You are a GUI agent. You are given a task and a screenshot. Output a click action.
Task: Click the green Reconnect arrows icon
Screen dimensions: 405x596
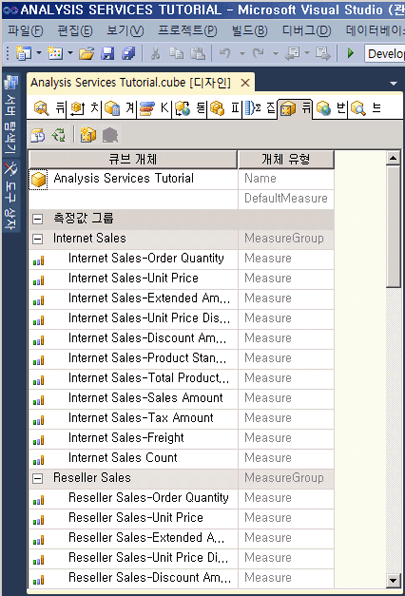point(59,135)
